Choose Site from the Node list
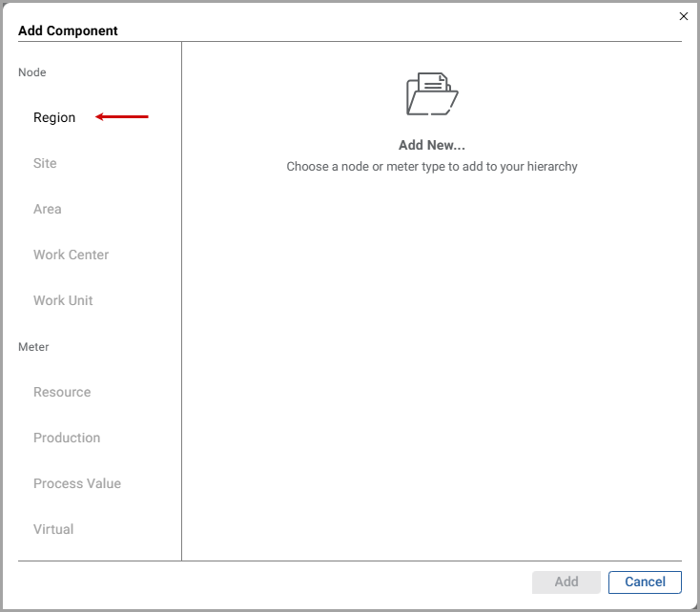This screenshot has width=700, height=612. tap(45, 163)
